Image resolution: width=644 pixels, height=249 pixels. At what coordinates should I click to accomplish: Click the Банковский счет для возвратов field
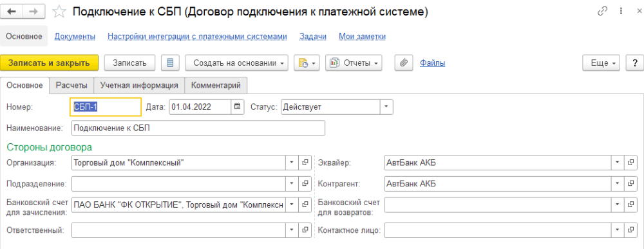498,204
